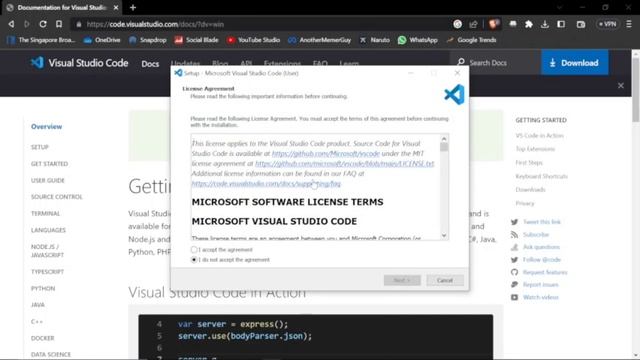The width and height of the screenshot is (640, 360).
Task: Click the Brave shields lion icon
Action: pyautogui.click(x=494, y=24)
